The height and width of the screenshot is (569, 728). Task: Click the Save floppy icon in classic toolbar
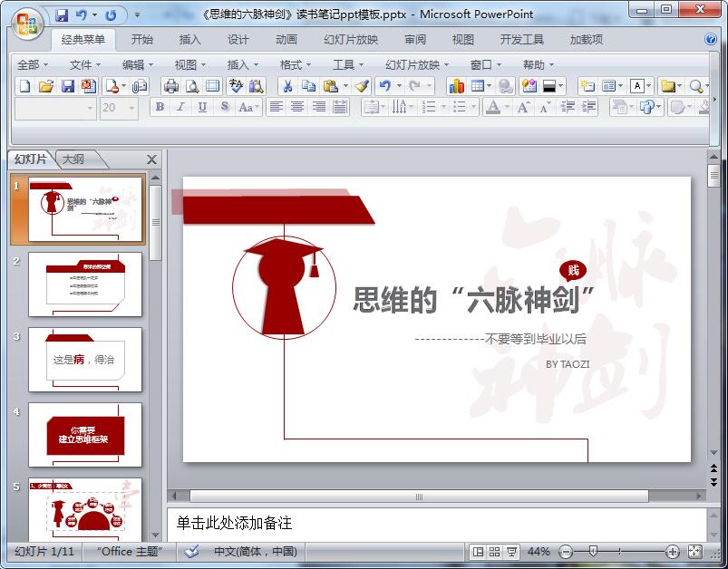tap(68, 86)
